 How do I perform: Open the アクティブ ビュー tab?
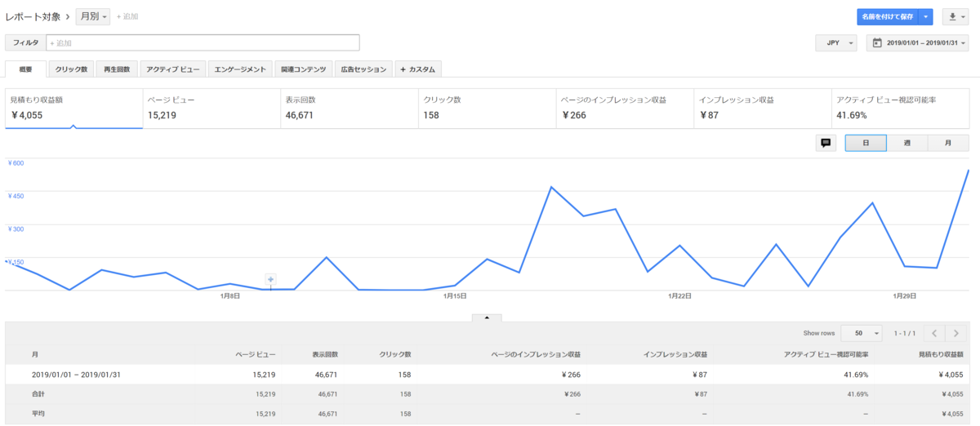click(x=172, y=69)
